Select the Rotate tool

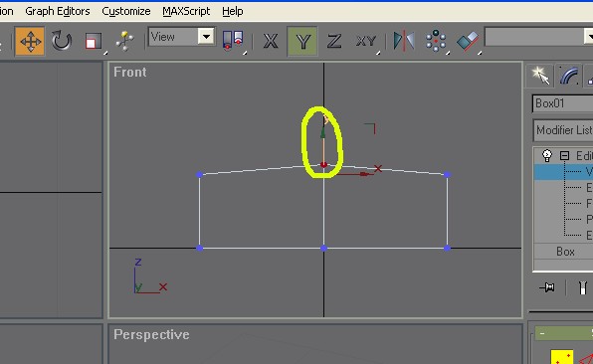pyautogui.click(x=62, y=41)
